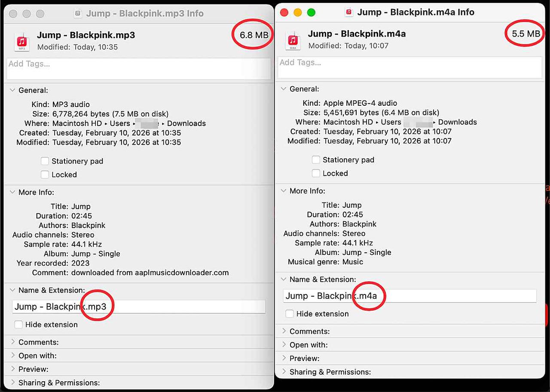
Task: Lock the Jump - Blackpink.m4a file
Action: (x=316, y=173)
